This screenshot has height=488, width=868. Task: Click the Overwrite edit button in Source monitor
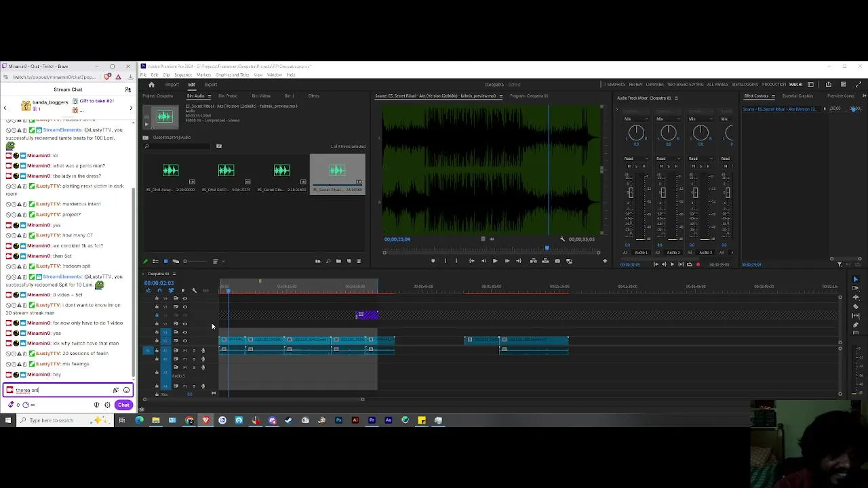coord(545,261)
